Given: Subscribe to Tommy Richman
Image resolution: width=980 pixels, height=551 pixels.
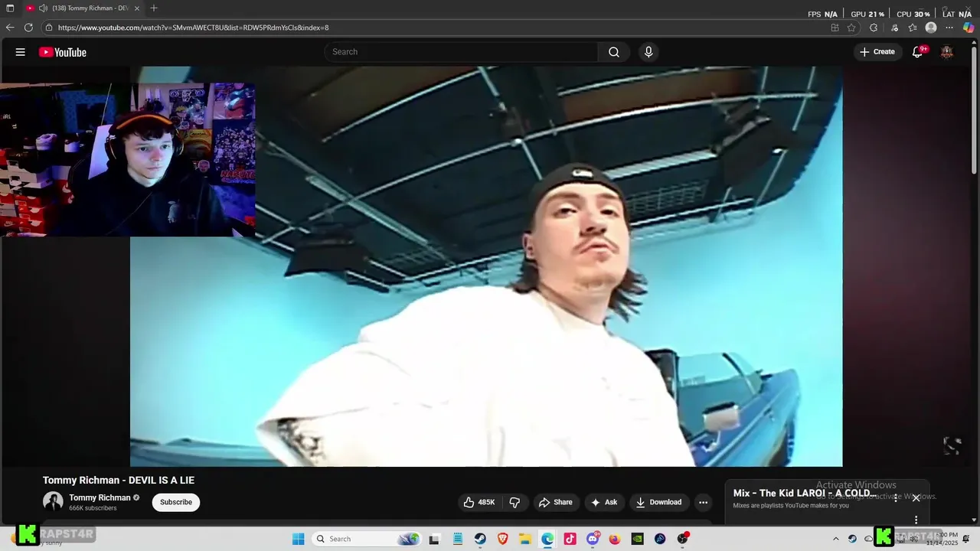Looking at the screenshot, I should pos(176,502).
